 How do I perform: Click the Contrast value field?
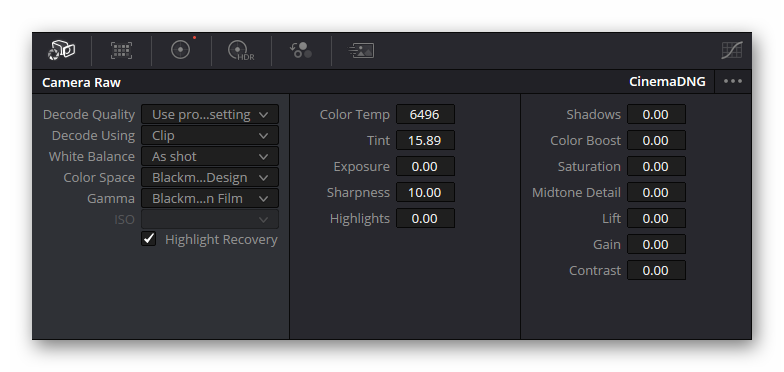[x=656, y=270]
